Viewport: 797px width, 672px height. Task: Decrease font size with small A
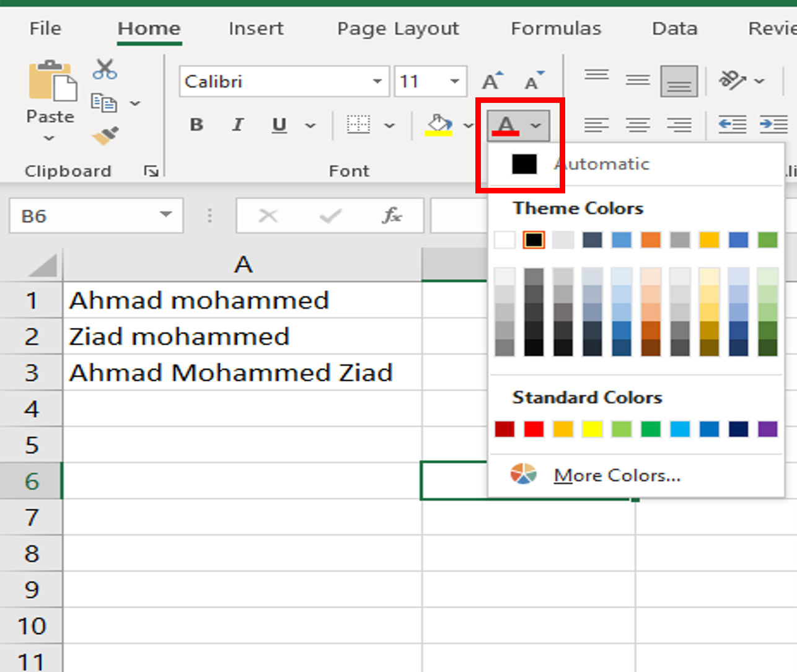(534, 81)
